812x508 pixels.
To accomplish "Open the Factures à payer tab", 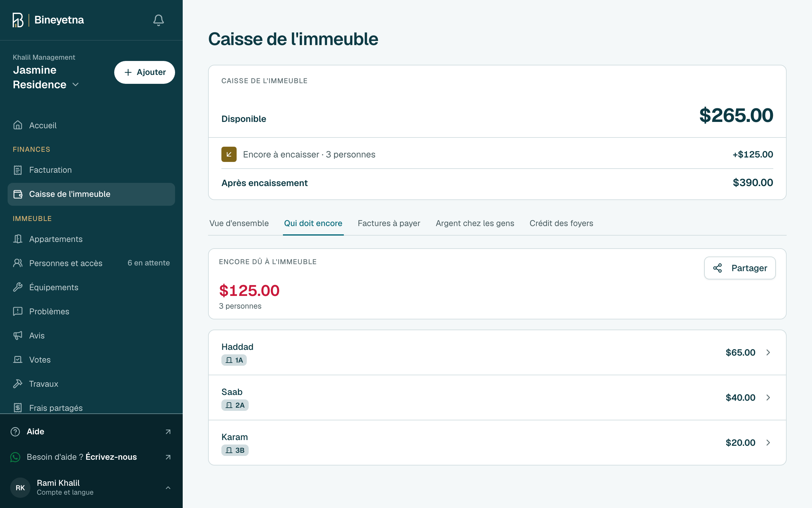I will pyautogui.click(x=389, y=224).
